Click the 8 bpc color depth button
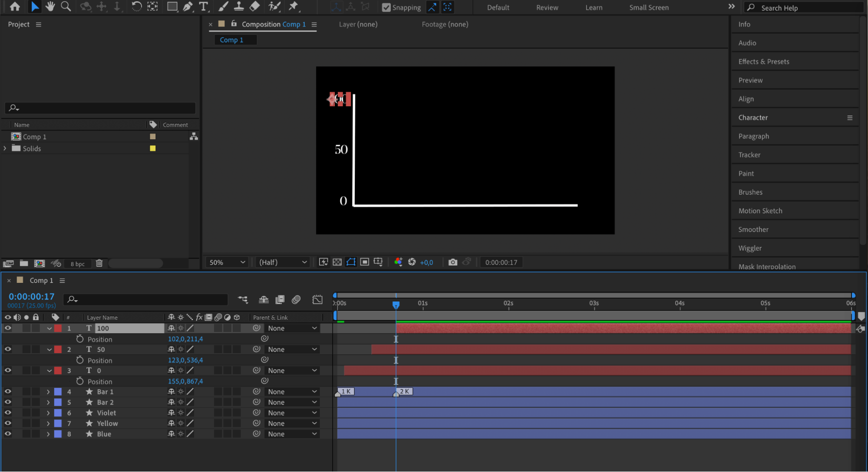Screen dimensions: 868x472 (x=77, y=264)
